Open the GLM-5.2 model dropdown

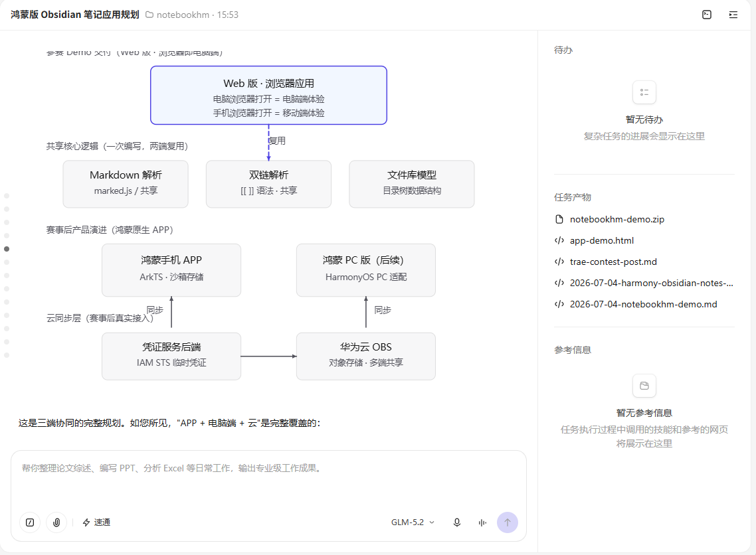[413, 522]
